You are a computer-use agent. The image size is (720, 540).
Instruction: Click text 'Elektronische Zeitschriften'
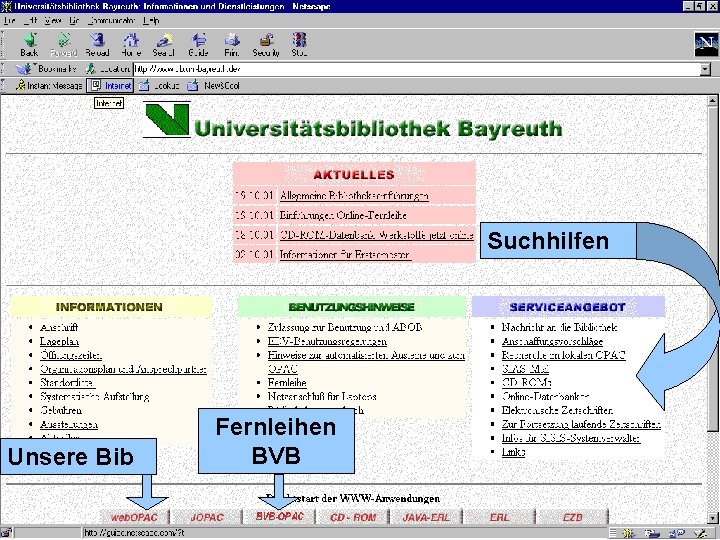(557, 411)
